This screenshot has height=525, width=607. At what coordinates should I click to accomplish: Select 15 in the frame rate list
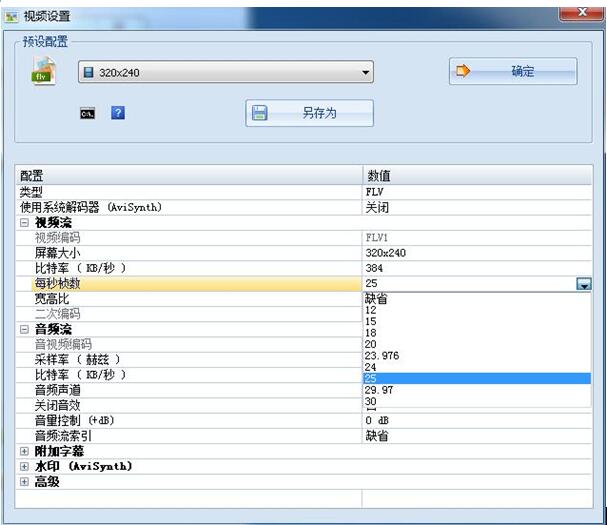tap(371, 321)
